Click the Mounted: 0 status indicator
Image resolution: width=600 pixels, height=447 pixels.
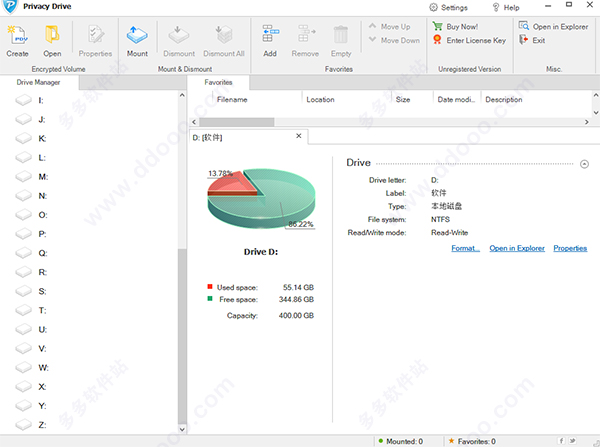(x=400, y=441)
